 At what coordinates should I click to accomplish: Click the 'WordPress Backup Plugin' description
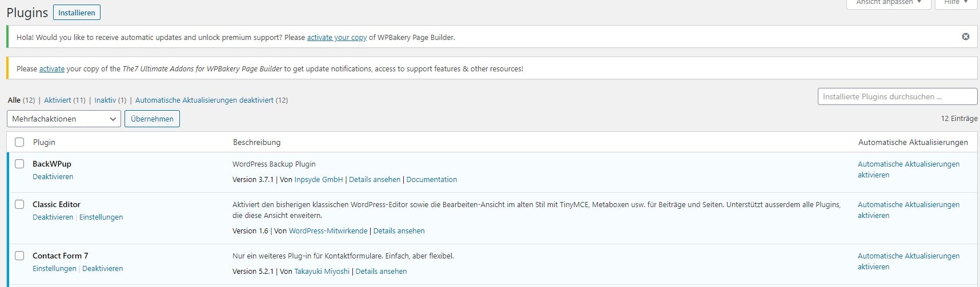274,164
